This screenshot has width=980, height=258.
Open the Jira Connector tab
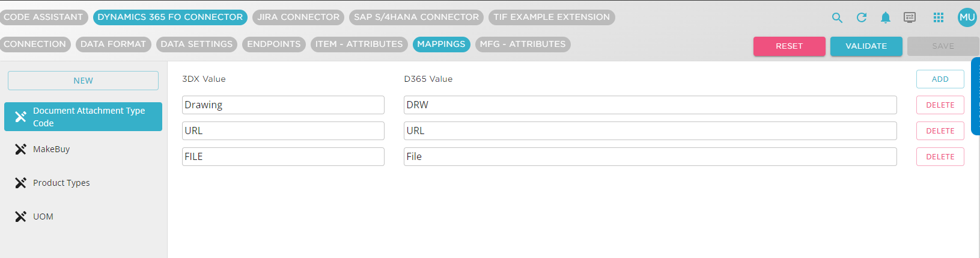pyautogui.click(x=298, y=17)
